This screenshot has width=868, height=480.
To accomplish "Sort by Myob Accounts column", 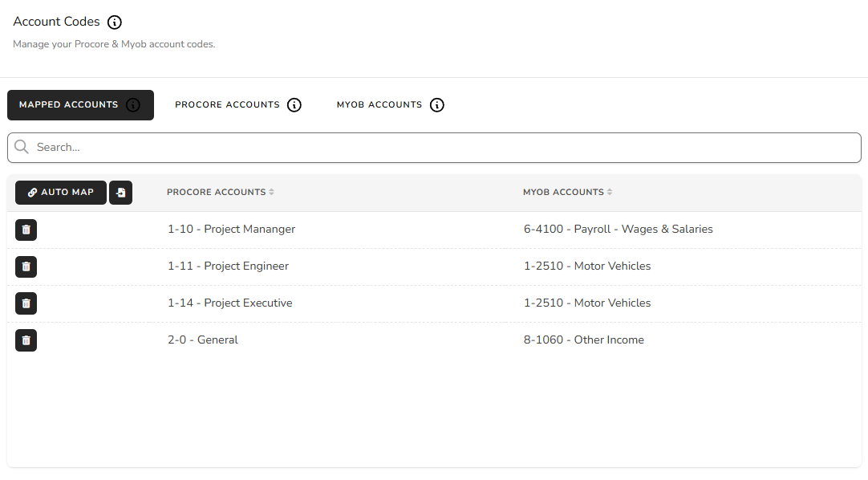I will click(x=567, y=192).
